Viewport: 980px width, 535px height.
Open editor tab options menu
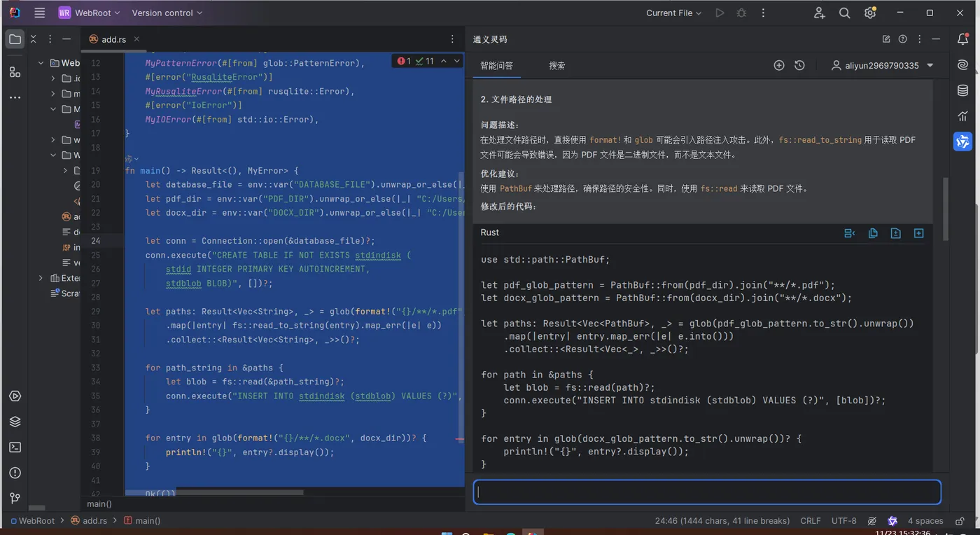pos(452,39)
